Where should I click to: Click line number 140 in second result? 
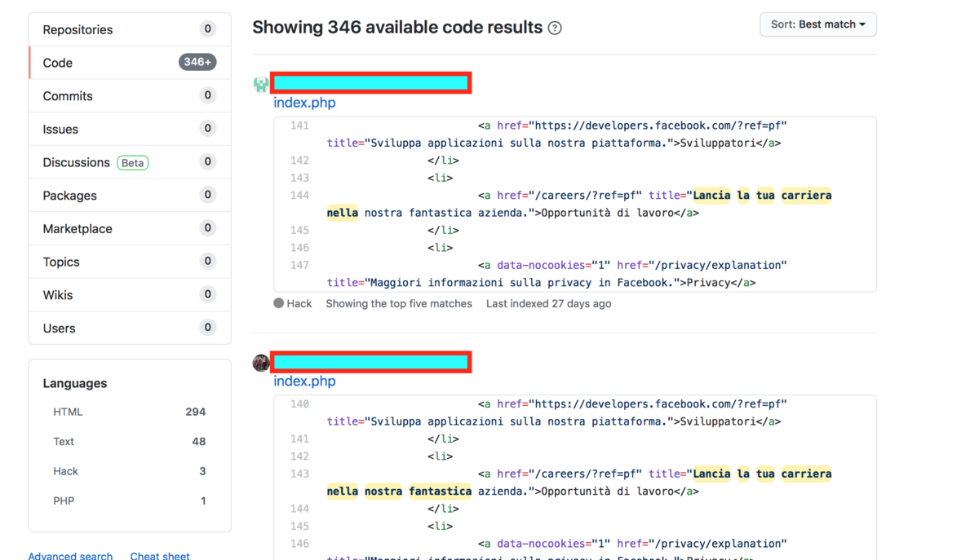[299, 403]
